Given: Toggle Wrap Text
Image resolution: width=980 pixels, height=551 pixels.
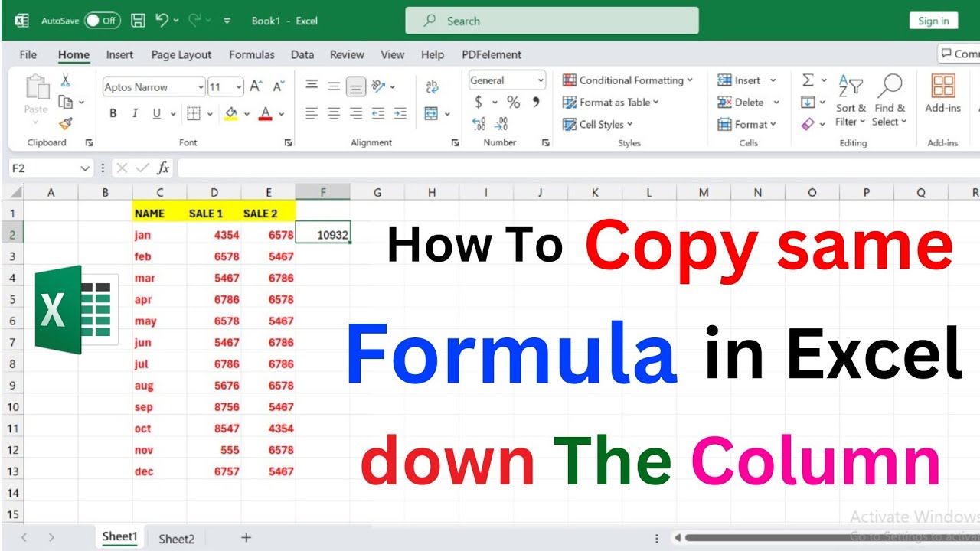Looking at the screenshot, I should tap(432, 86).
